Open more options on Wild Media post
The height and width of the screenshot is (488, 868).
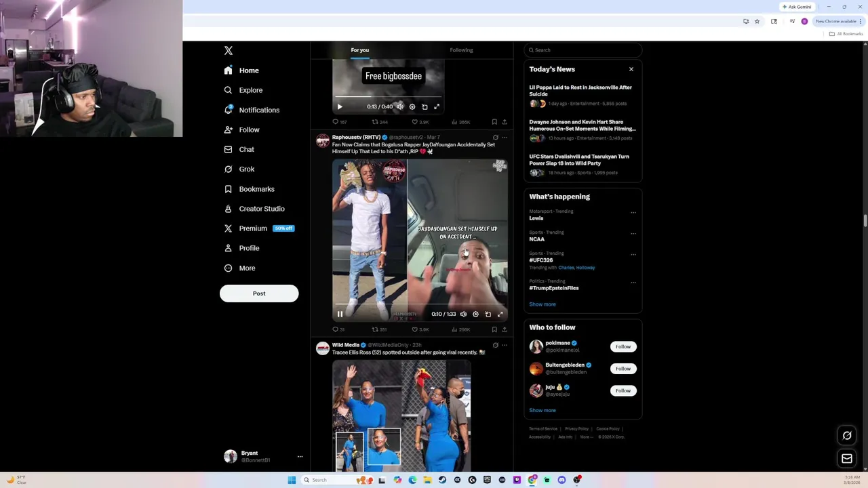click(505, 345)
